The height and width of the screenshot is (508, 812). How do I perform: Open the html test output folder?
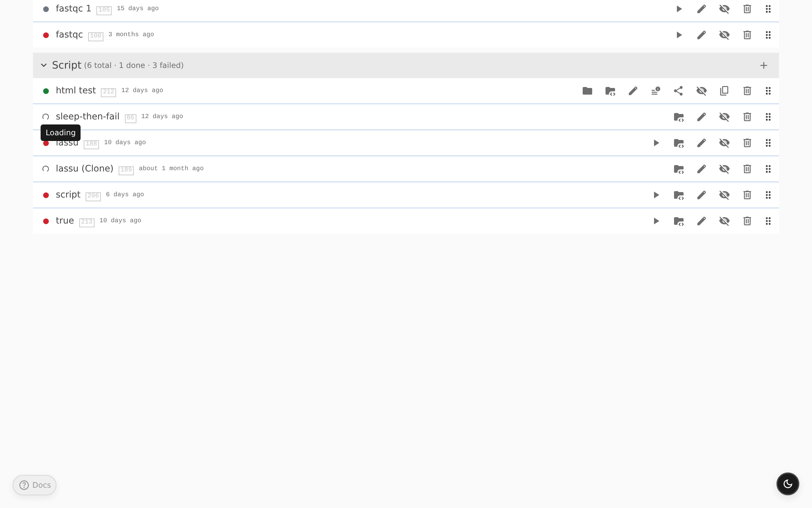[x=587, y=91]
